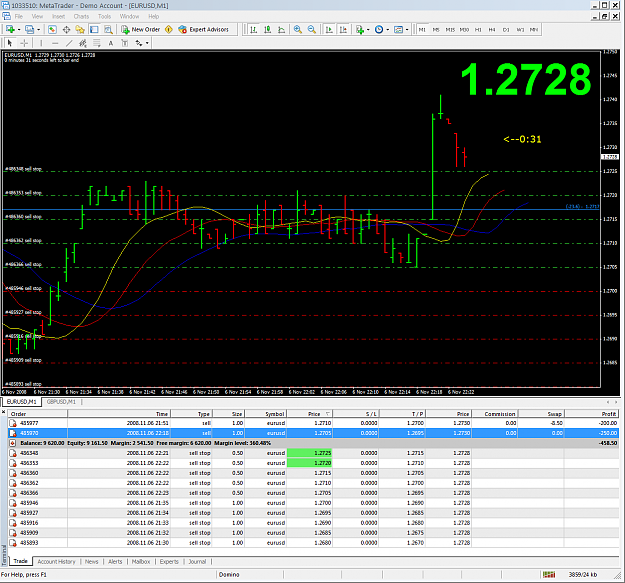Close the Terminal panel with X

pos(4,412)
